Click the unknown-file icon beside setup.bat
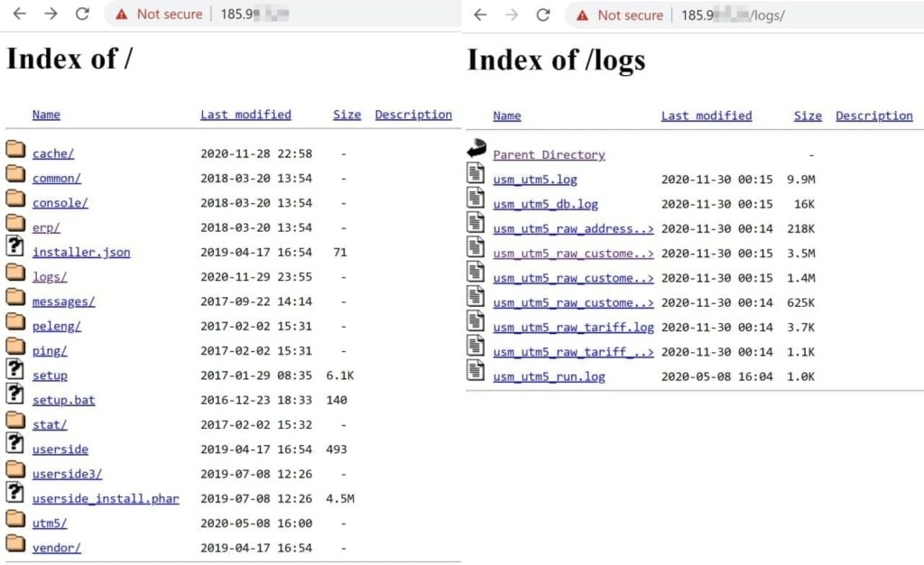Screen dimensions: 924x565 pyautogui.click(x=14, y=394)
